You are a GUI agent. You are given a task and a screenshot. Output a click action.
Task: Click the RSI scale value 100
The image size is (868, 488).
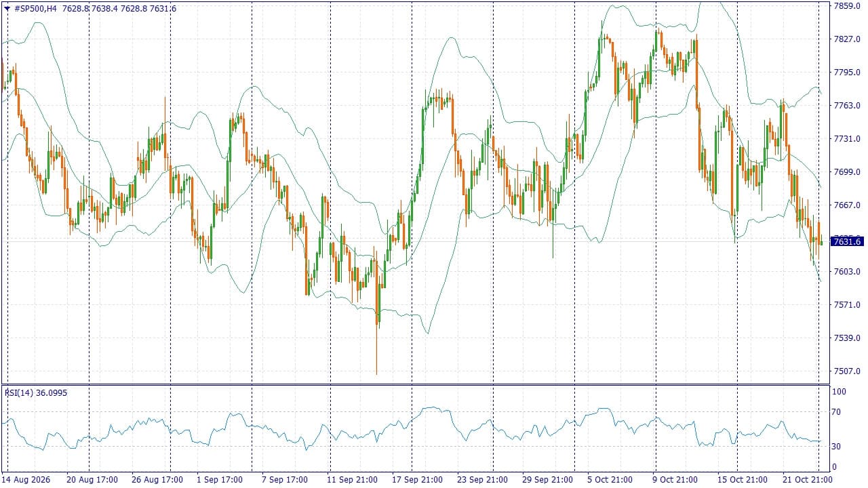pyautogui.click(x=839, y=392)
